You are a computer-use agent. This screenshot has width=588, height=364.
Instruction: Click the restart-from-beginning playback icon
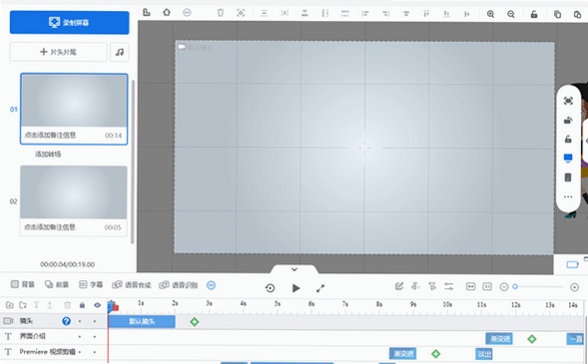pyautogui.click(x=270, y=288)
